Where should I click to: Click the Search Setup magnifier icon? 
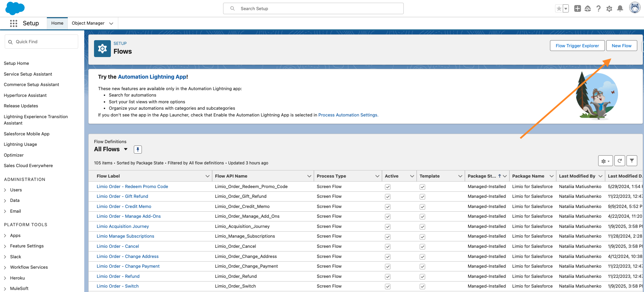point(233,8)
